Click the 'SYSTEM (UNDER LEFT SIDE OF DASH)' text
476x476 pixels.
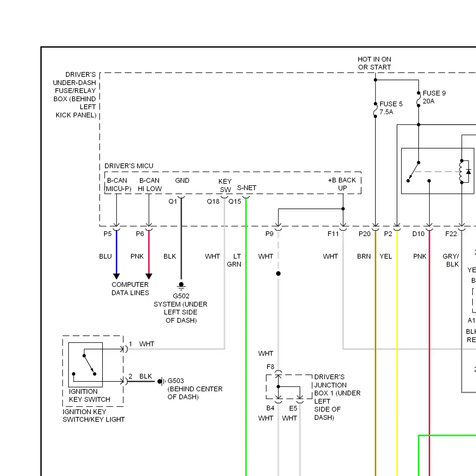click(181, 312)
